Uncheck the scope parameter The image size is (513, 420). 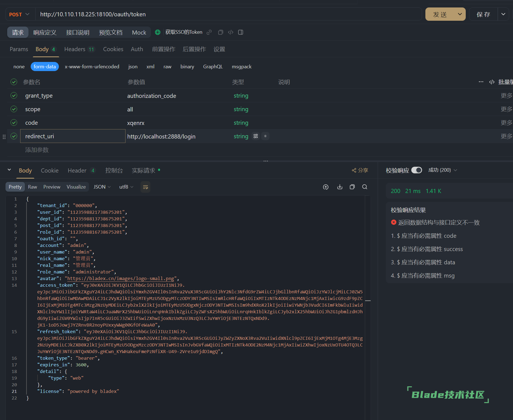point(14,109)
